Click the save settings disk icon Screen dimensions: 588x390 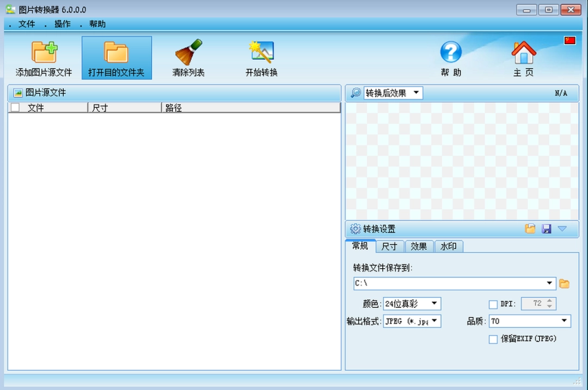coord(547,229)
